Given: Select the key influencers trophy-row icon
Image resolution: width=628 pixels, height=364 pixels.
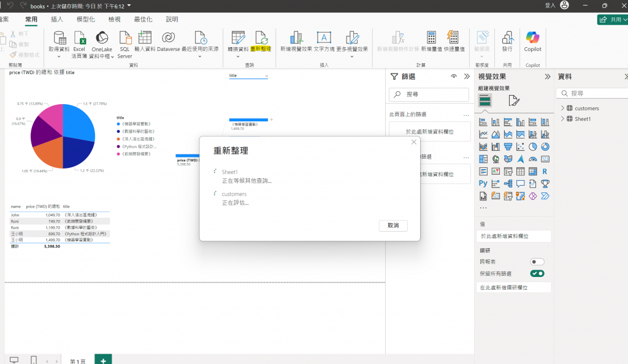Looking at the screenshot, I should (496, 184).
